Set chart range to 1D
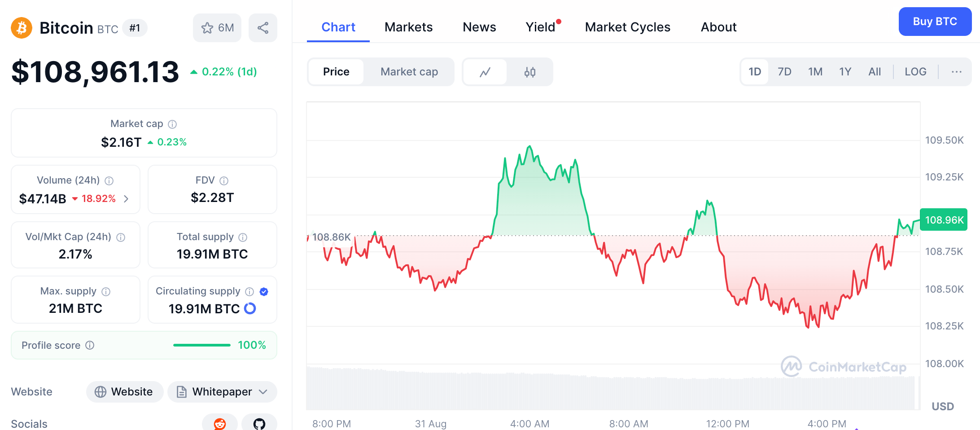Screen dimensions: 980x430 point(755,72)
